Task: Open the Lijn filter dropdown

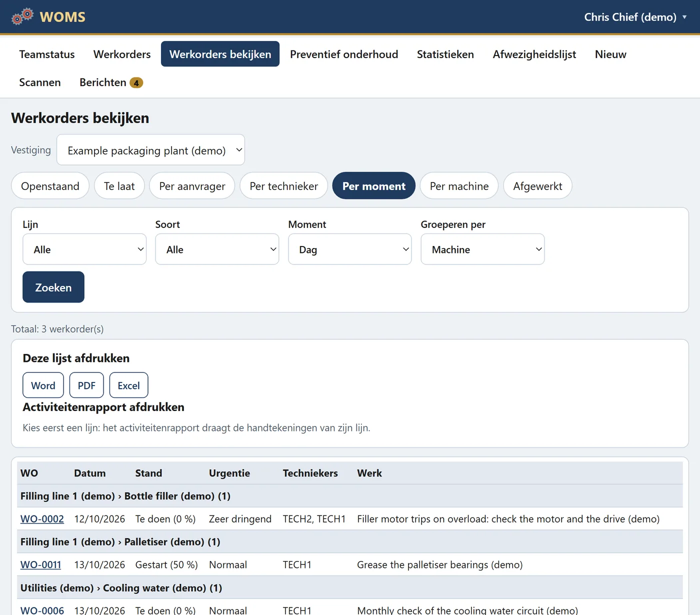Action: coord(84,249)
